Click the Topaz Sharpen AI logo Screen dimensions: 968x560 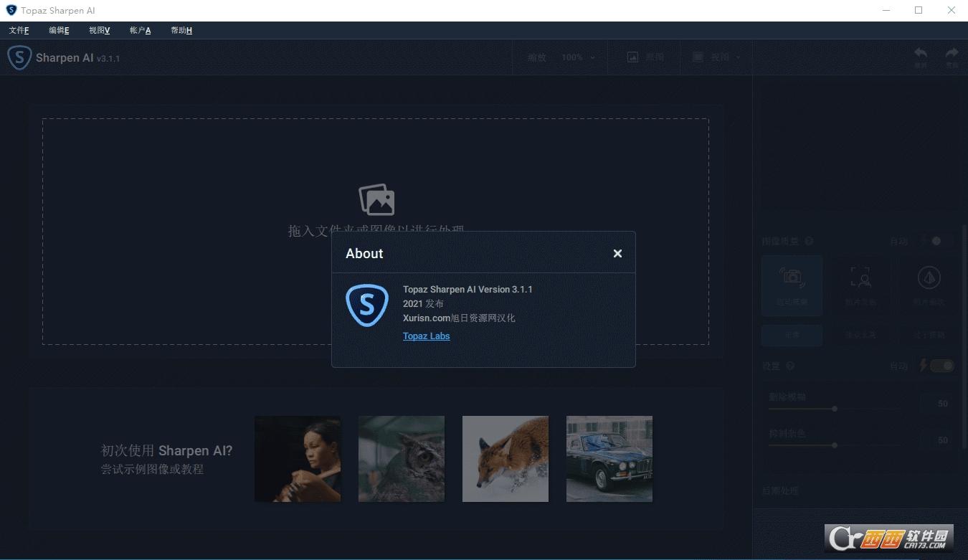[19, 57]
